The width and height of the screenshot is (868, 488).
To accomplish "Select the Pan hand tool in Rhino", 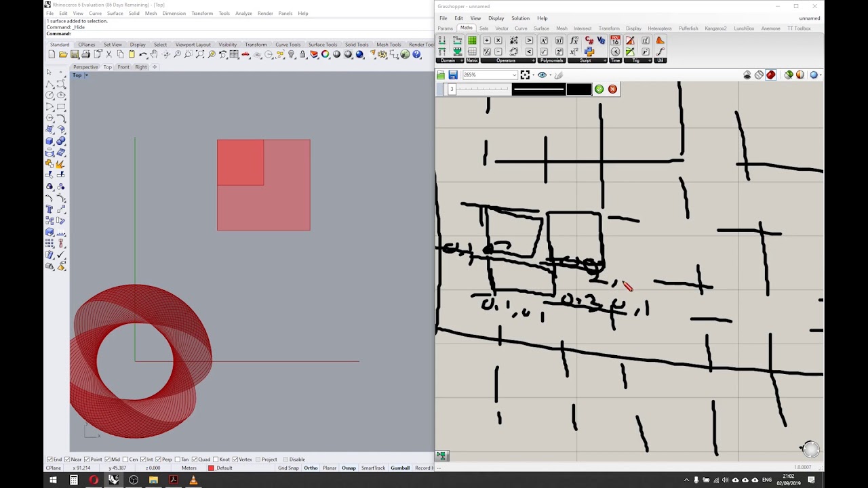I will coord(153,54).
